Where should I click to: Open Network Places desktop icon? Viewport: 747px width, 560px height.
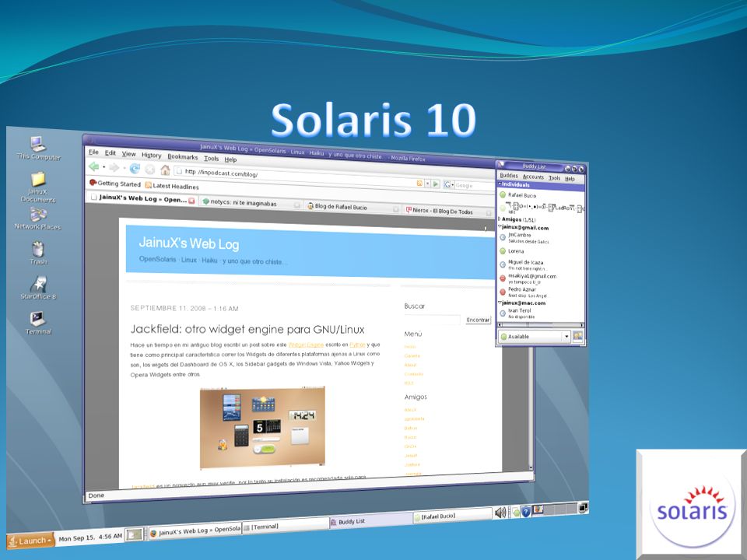[37, 219]
